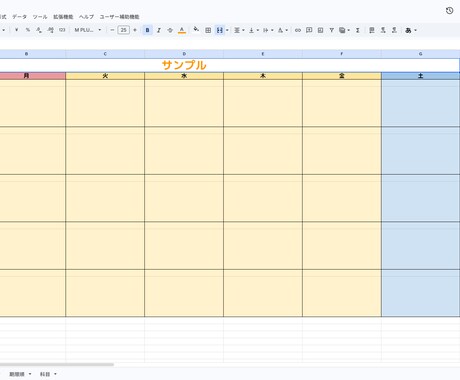Open the font family dropdown M PLU...
The width and height of the screenshot is (460, 380).
pos(87,30)
